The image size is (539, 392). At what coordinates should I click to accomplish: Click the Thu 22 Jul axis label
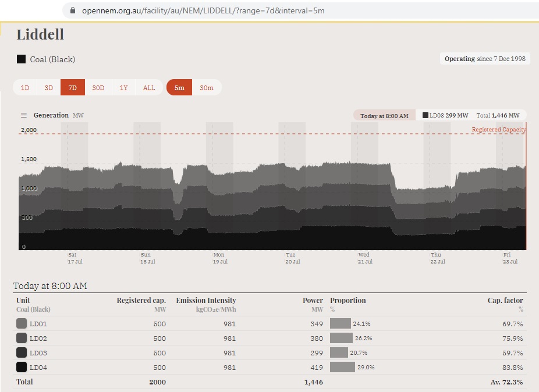[x=438, y=258]
